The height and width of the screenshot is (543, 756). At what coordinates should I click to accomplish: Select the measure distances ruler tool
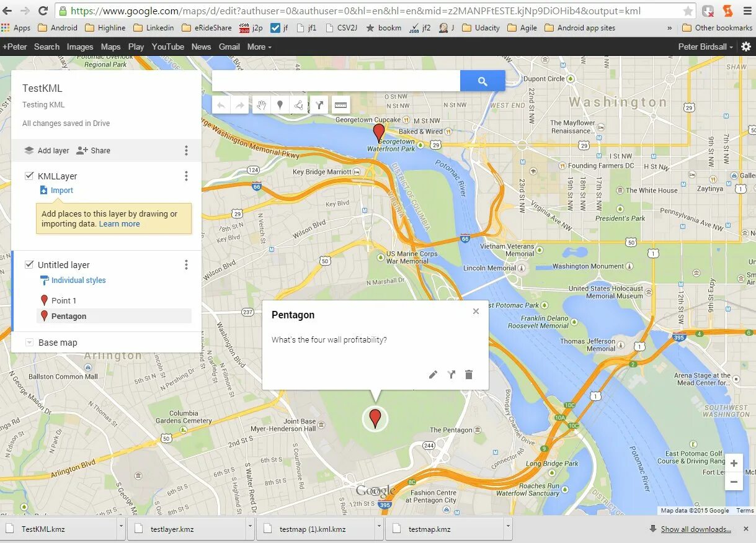click(340, 105)
